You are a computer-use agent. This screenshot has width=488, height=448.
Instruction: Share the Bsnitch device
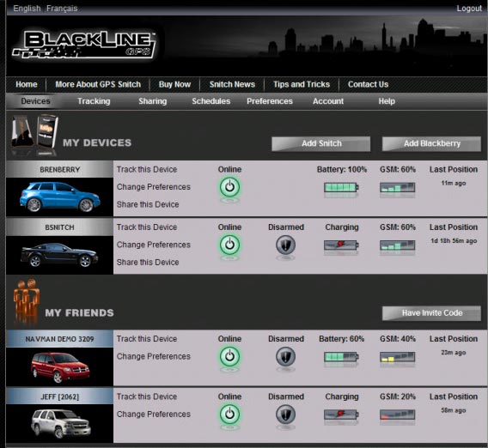148,262
